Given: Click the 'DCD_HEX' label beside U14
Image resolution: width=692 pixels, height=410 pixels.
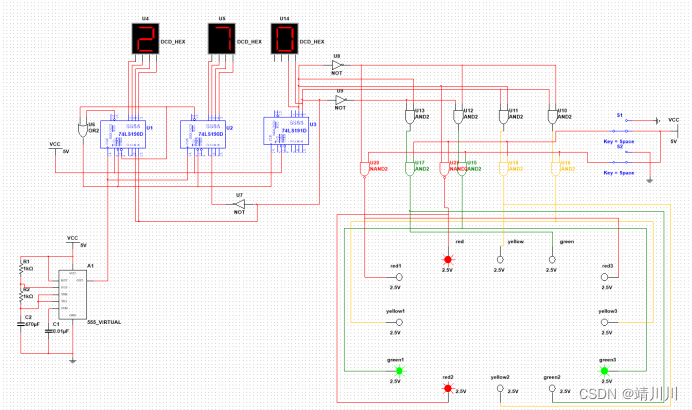Looking at the screenshot, I should [312, 42].
